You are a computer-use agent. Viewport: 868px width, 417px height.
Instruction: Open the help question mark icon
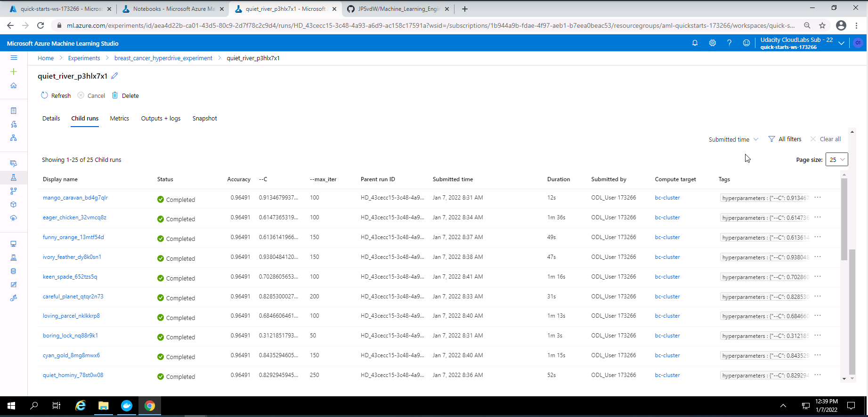click(729, 43)
